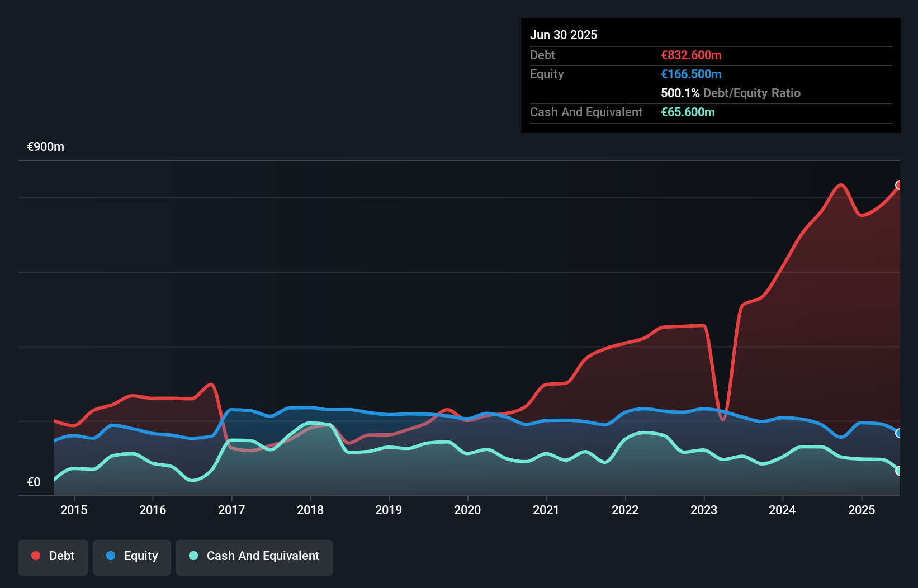918x588 pixels.
Task: Click the €166.500m equity value
Action: click(x=691, y=74)
